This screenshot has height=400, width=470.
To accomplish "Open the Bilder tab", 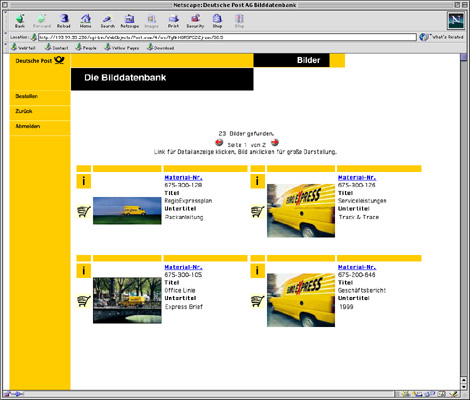I will (291, 60).
